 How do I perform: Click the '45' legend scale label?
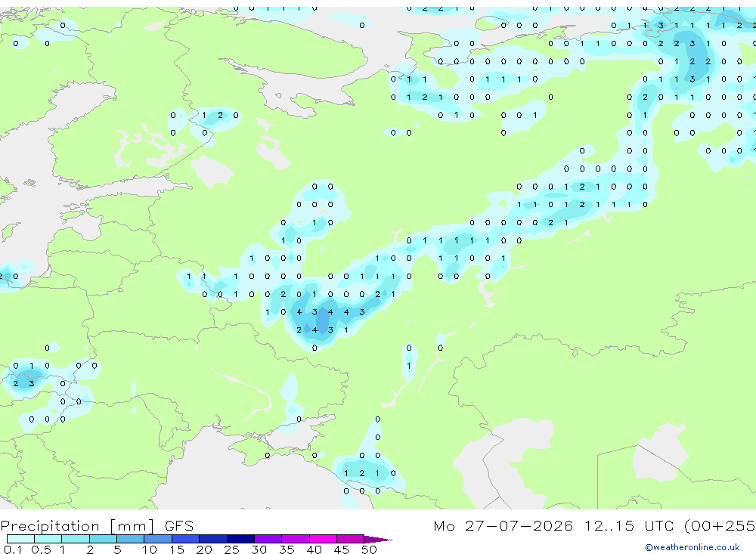coord(342,549)
